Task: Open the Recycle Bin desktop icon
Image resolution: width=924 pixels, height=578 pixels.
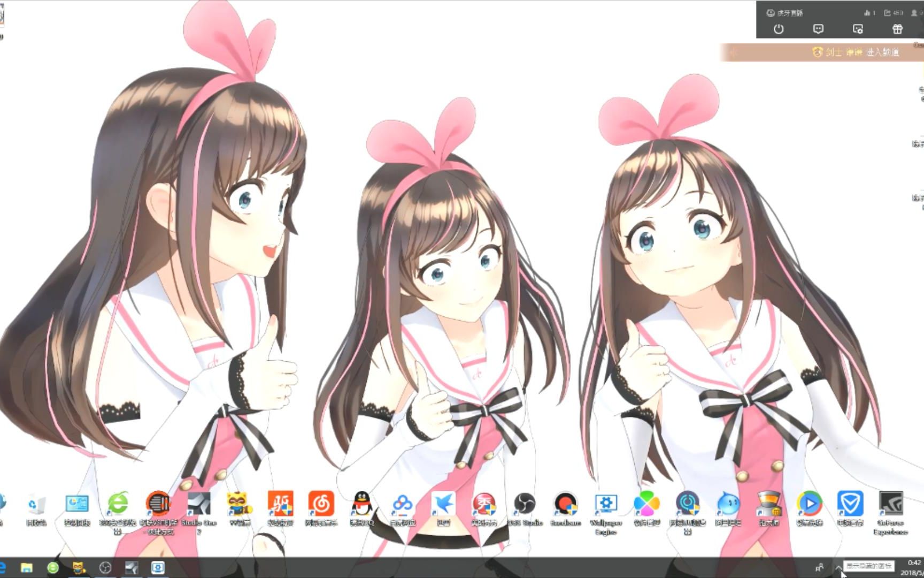Action: point(36,509)
